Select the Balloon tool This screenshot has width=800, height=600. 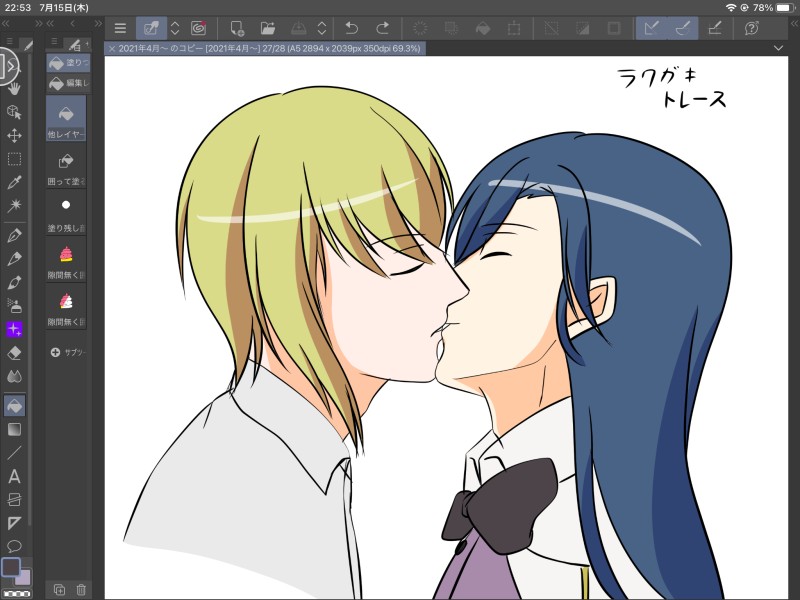pyautogui.click(x=14, y=546)
